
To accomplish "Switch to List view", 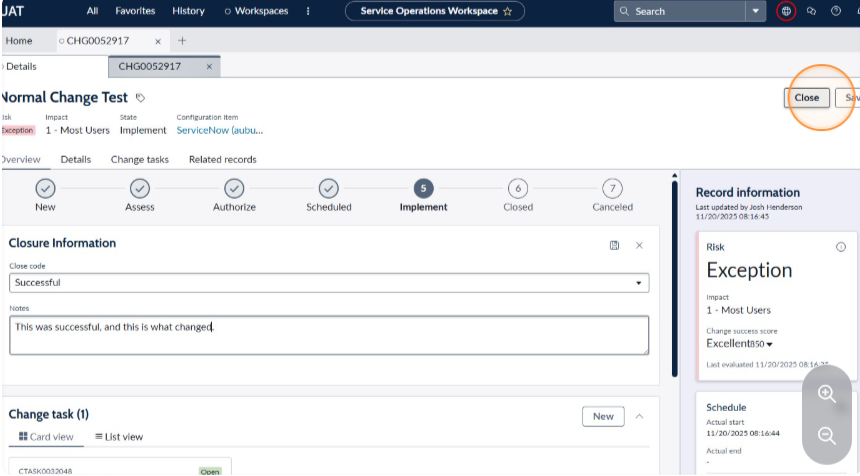I will point(119,437).
